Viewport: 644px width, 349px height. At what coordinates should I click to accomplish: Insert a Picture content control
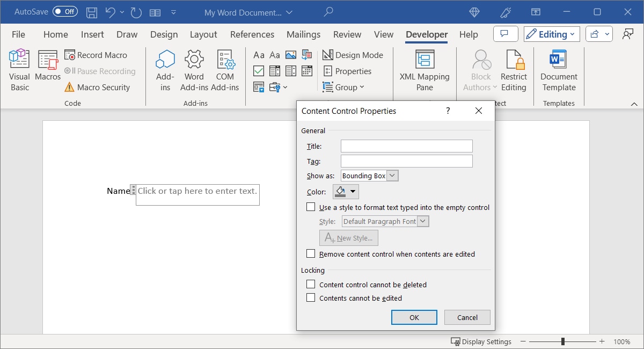coord(290,55)
